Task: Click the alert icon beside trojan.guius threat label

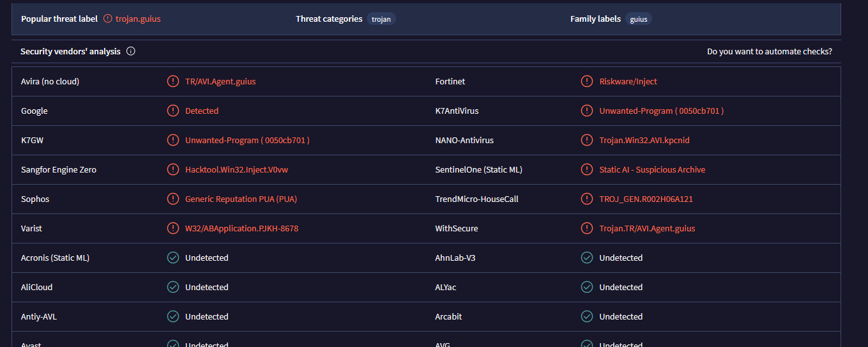Action: click(x=107, y=19)
